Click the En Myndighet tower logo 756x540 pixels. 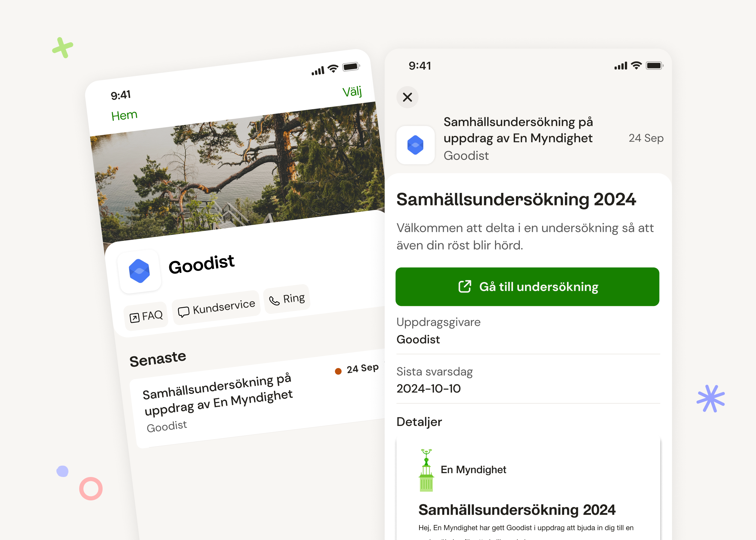tap(426, 470)
